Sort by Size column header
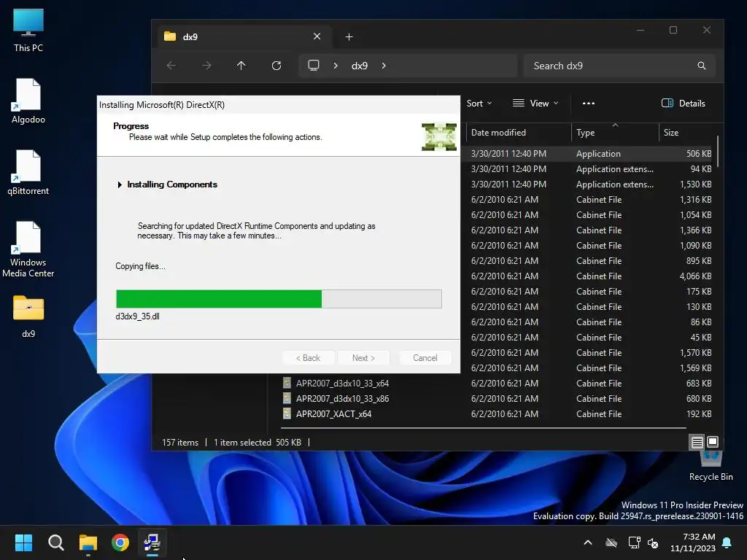Image resolution: width=747 pixels, height=560 pixels. (687, 133)
